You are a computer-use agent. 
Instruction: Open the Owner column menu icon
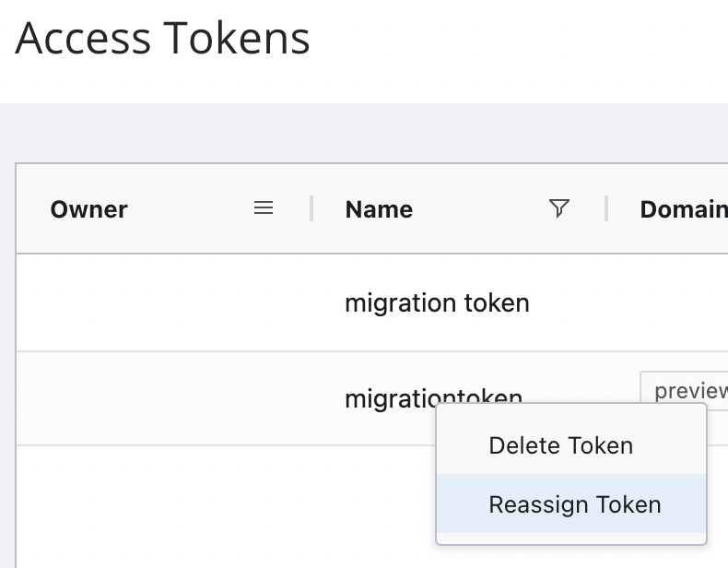click(x=264, y=208)
